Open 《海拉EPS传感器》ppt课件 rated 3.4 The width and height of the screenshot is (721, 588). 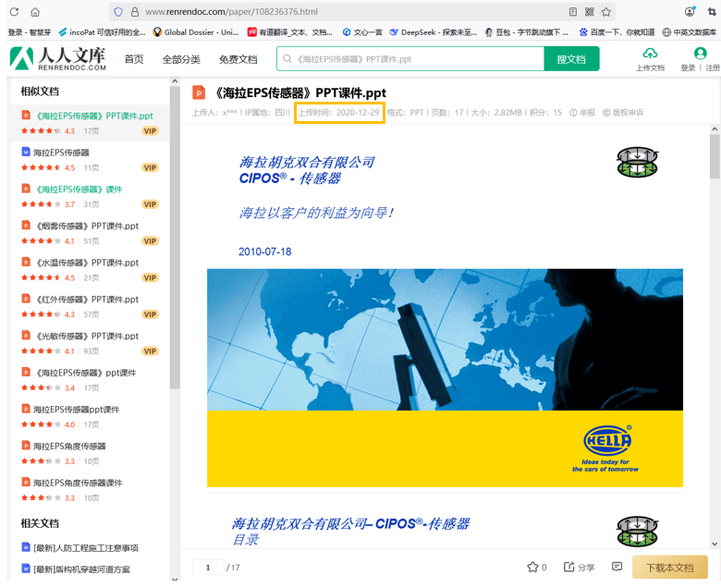pyautogui.click(x=86, y=373)
